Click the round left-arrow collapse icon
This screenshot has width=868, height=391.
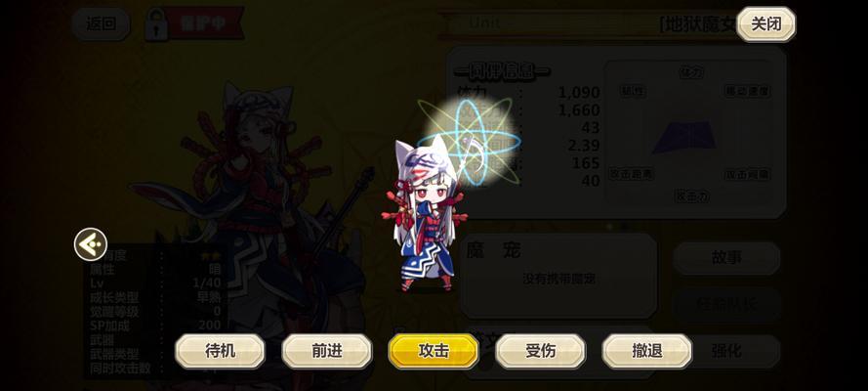click(x=90, y=244)
